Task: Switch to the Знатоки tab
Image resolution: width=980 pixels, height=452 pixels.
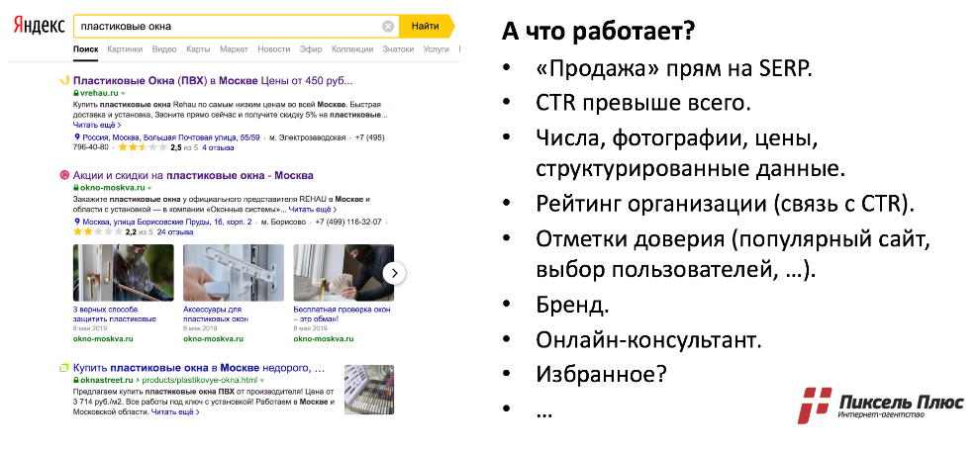Action: [398, 48]
